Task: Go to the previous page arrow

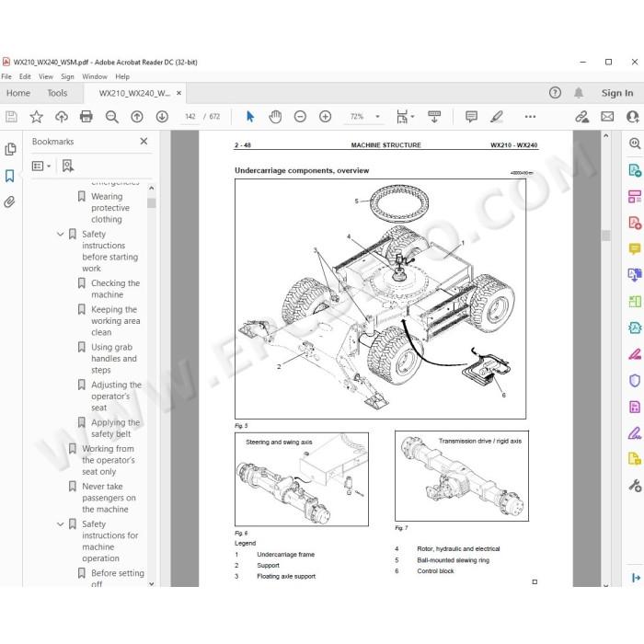Action: coord(137,117)
